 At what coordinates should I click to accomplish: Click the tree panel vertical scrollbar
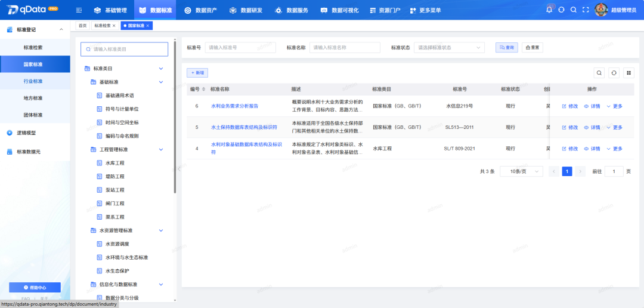click(x=175, y=117)
